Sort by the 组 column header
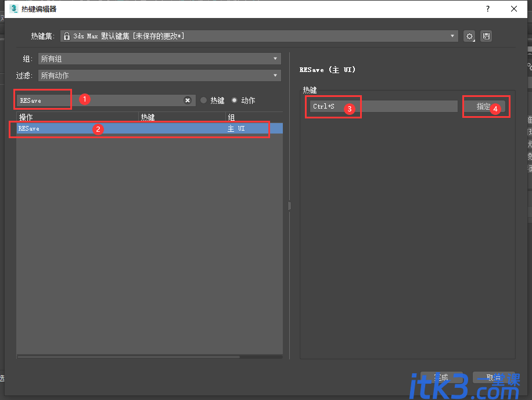 [x=254, y=117]
